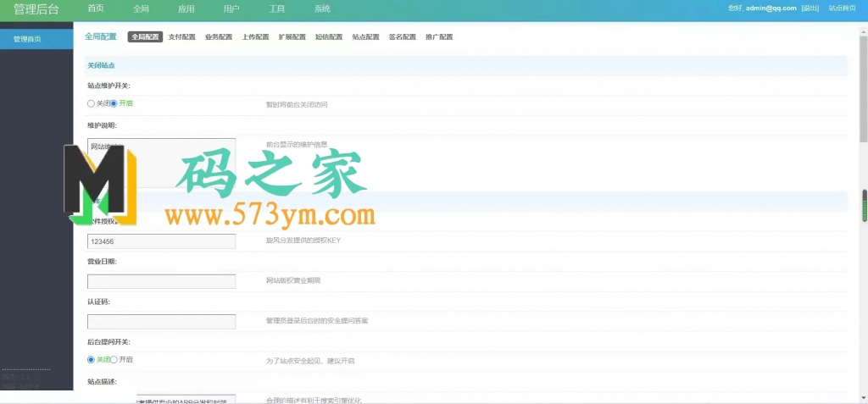This screenshot has height=404, width=868.
Task: Focus the 维护说明 text area
Action: coord(161,163)
